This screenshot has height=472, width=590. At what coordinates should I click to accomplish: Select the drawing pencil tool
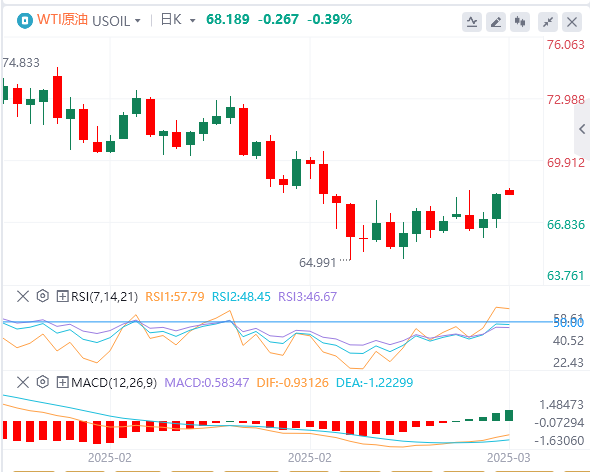[496, 22]
